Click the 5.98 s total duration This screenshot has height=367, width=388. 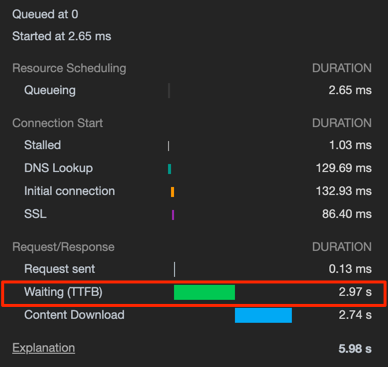[355, 349]
